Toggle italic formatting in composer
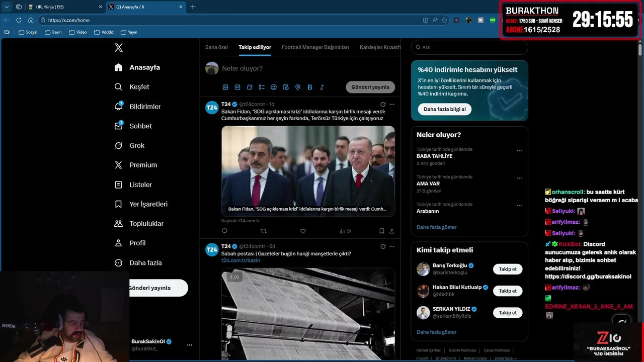Viewport: 644px width, 362px height. click(322, 87)
